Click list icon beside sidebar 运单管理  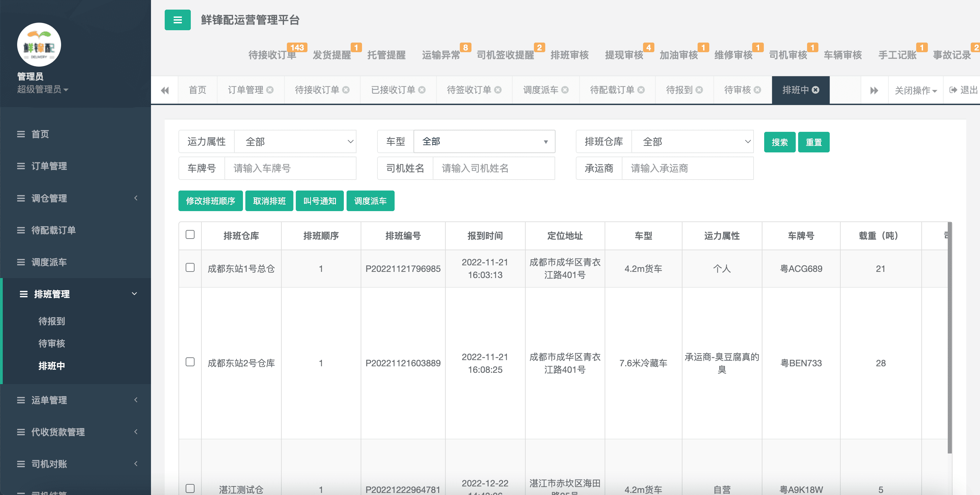point(21,400)
